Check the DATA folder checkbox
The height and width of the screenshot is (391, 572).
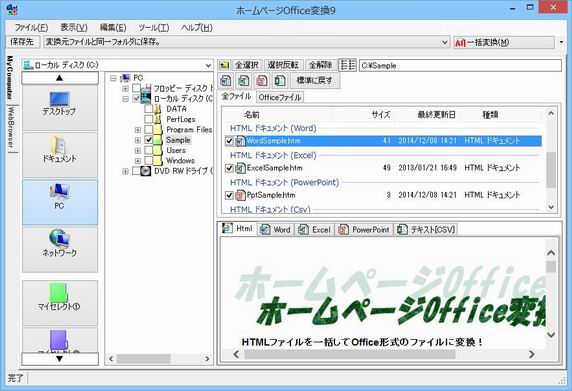coord(148,109)
